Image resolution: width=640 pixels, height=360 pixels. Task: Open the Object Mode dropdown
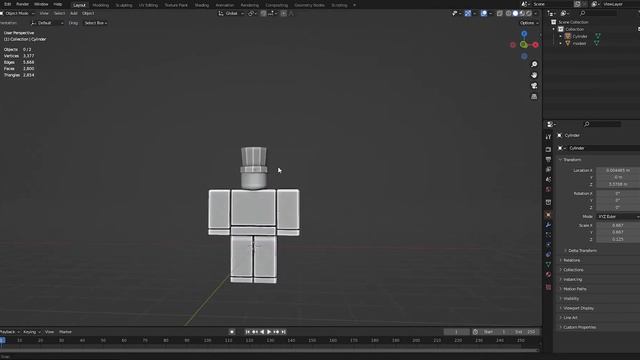pyautogui.click(x=18, y=13)
